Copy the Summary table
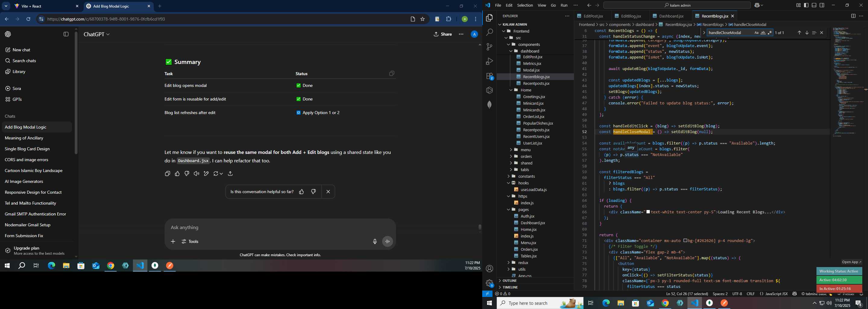The width and height of the screenshot is (868, 309). [392, 74]
